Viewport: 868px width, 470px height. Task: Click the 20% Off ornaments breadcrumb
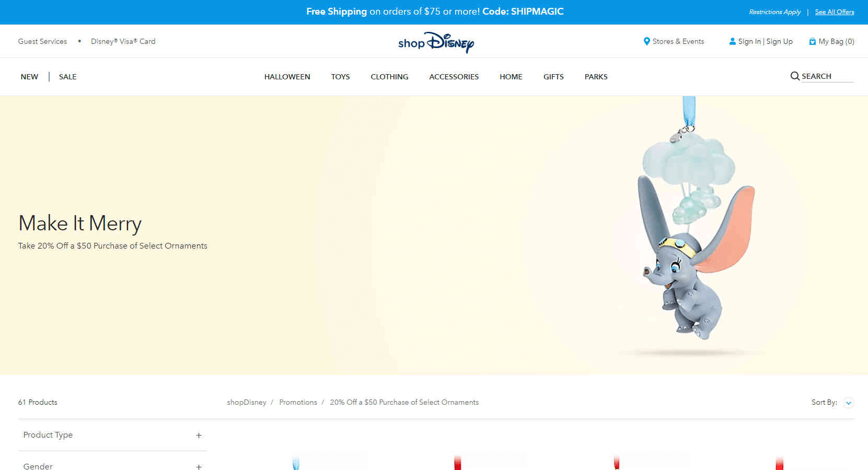(x=404, y=402)
